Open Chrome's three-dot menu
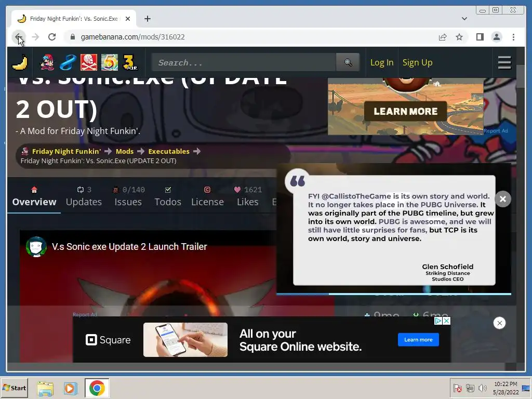This screenshot has width=532, height=399. point(513,37)
